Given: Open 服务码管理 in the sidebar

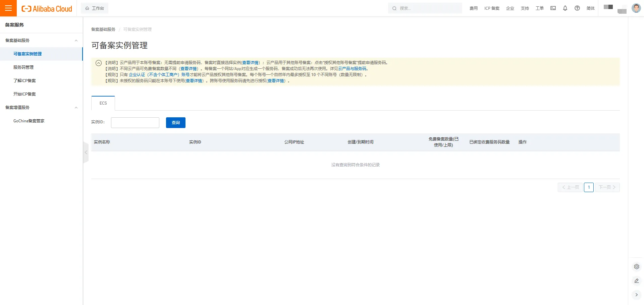Looking at the screenshot, I should coord(23,67).
